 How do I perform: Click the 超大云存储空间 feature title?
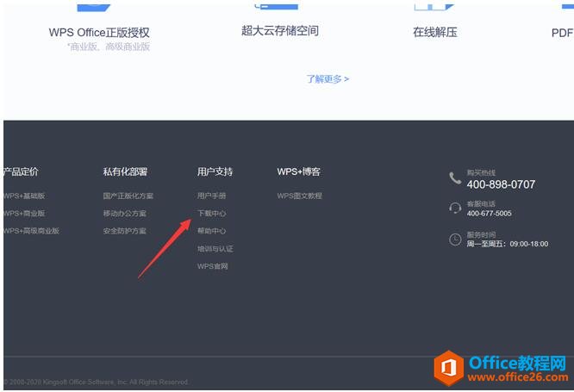pyautogui.click(x=280, y=31)
